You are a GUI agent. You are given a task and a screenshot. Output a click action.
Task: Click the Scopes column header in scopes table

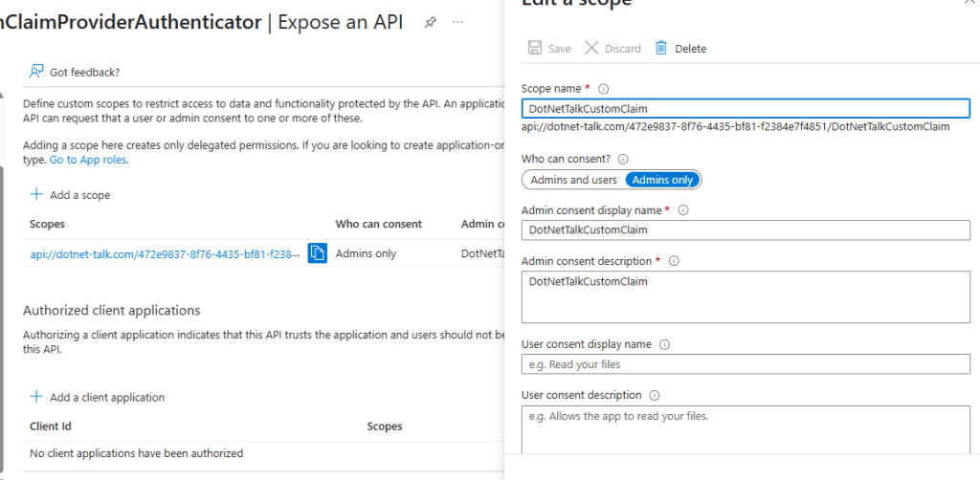(x=47, y=224)
